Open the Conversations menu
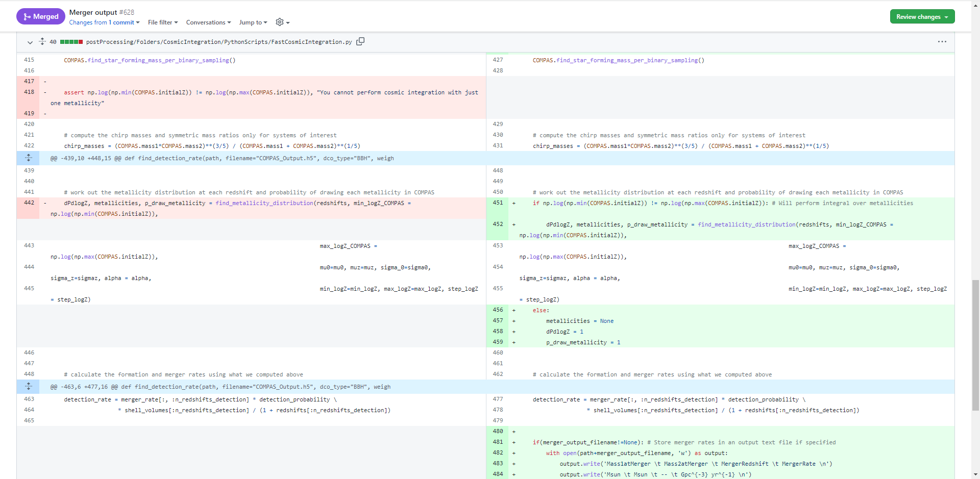Viewport: 980px width, 479px height. [x=208, y=22]
